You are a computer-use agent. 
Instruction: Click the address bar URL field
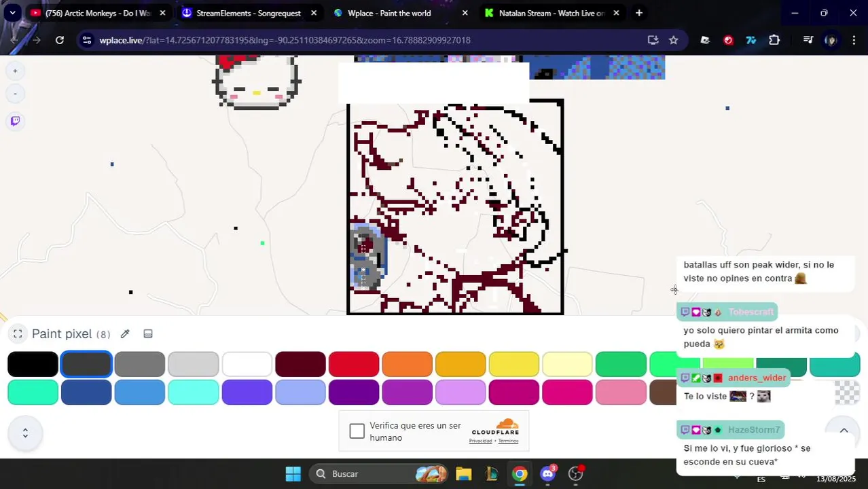[367, 40]
